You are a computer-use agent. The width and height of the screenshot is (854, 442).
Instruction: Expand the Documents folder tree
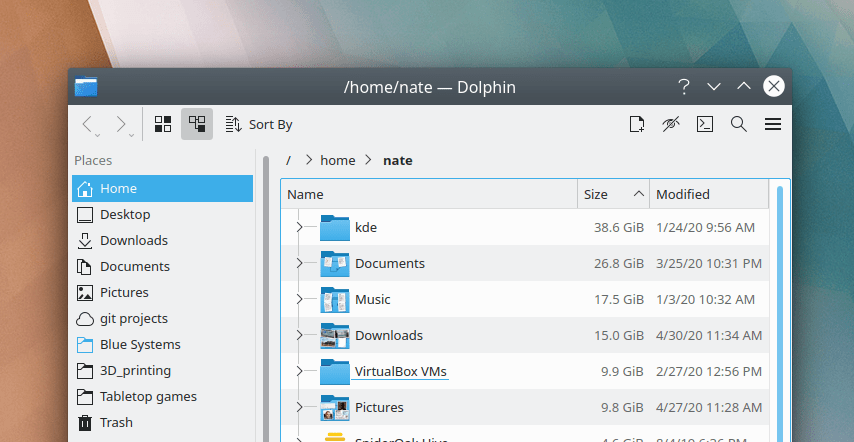[x=299, y=264]
